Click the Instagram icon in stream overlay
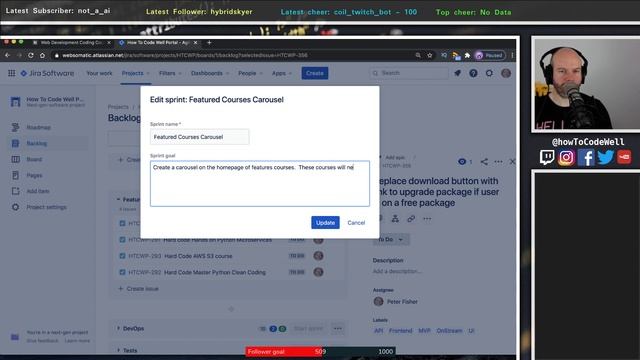The width and height of the screenshot is (640, 360). pos(566,157)
